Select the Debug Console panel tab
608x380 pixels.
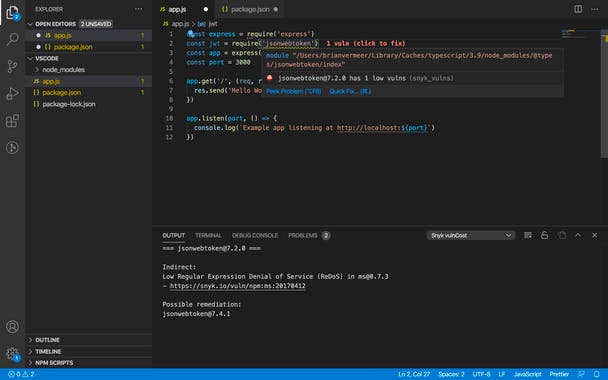[255, 235]
